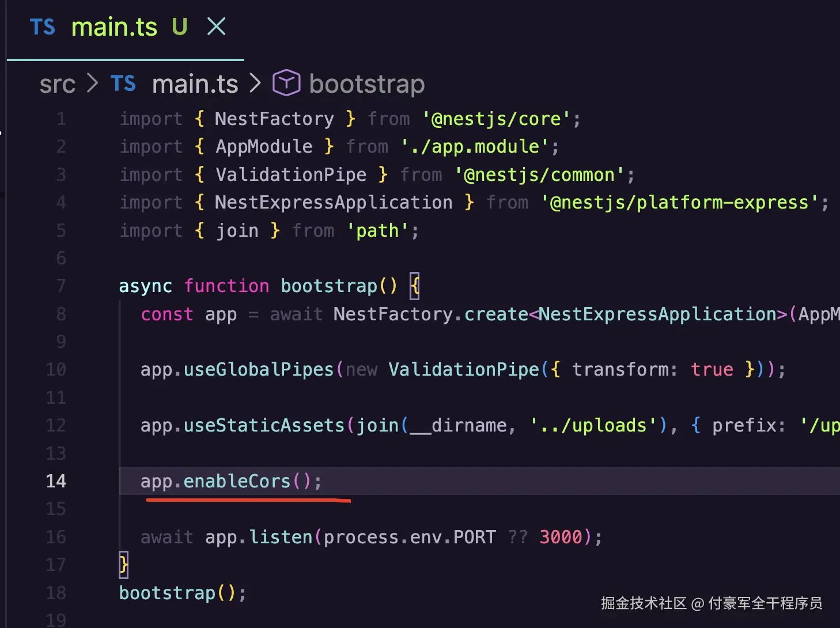Open the main.ts breadcrumb item
840x628 pixels.
click(195, 84)
